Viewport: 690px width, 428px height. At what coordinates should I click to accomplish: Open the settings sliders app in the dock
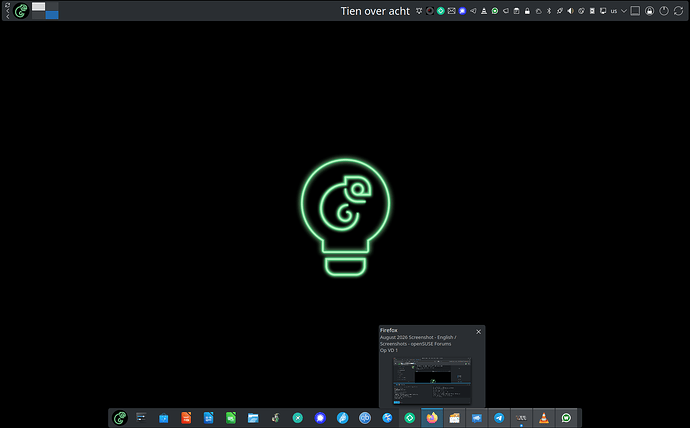pos(141,418)
